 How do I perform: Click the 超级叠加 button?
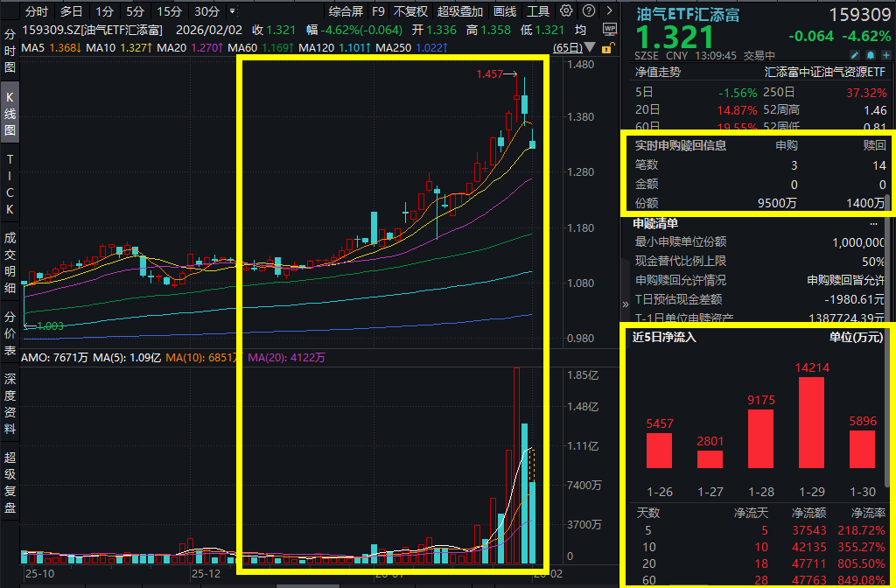[460, 10]
